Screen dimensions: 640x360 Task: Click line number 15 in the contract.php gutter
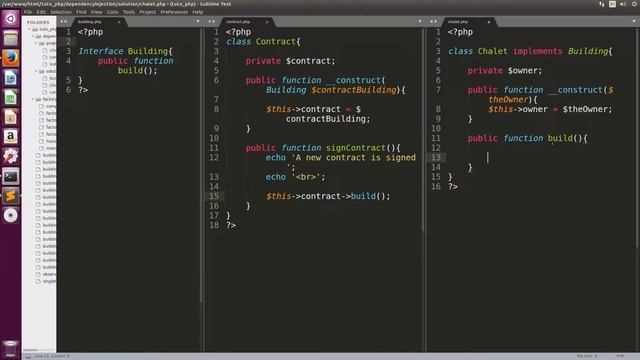pos(214,196)
